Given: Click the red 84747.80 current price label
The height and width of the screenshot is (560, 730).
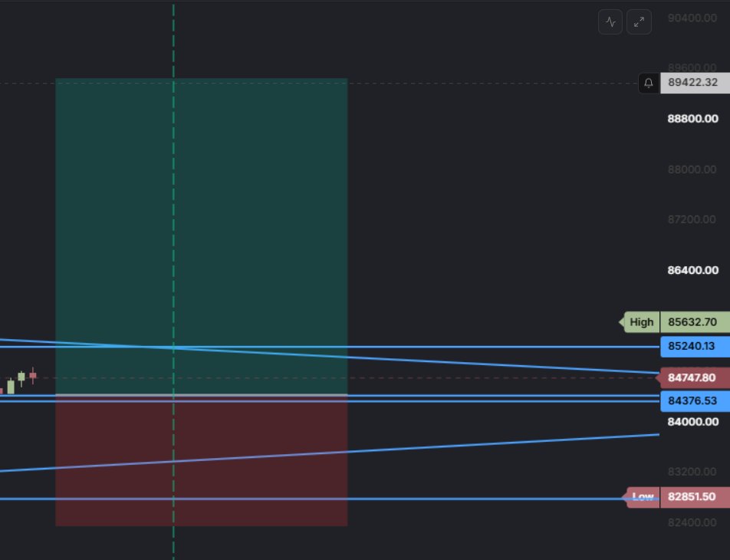Looking at the screenshot, I should (692, 377).
